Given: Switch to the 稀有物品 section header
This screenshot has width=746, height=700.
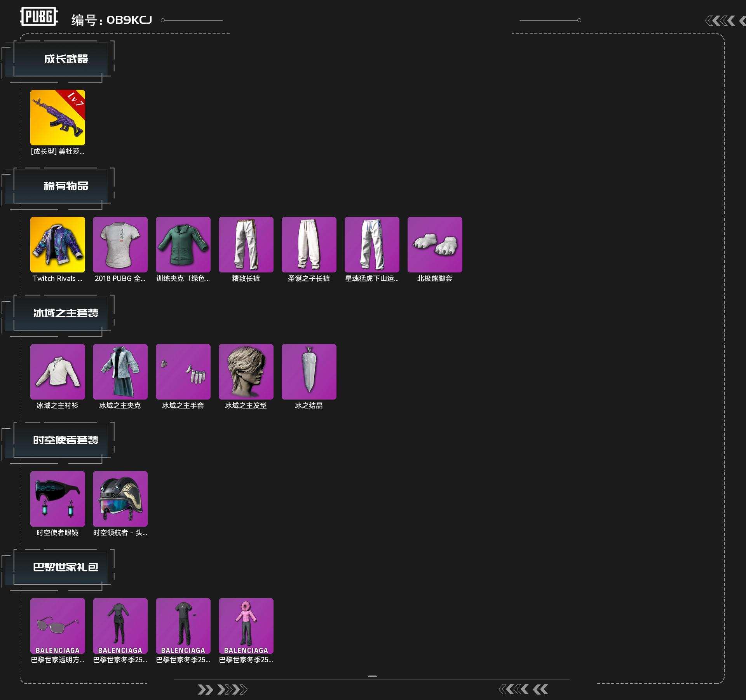Looking at the screenshot, I should [66, 186].
